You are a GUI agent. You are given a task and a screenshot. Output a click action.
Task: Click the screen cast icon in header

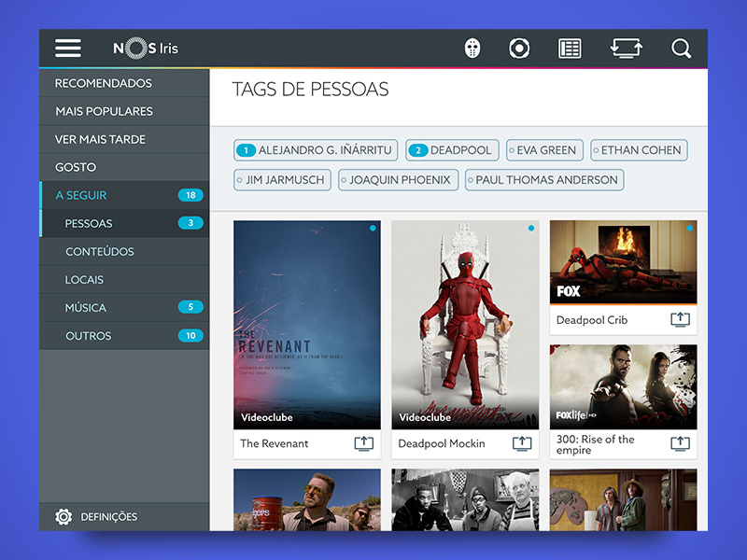pos(626,49)
